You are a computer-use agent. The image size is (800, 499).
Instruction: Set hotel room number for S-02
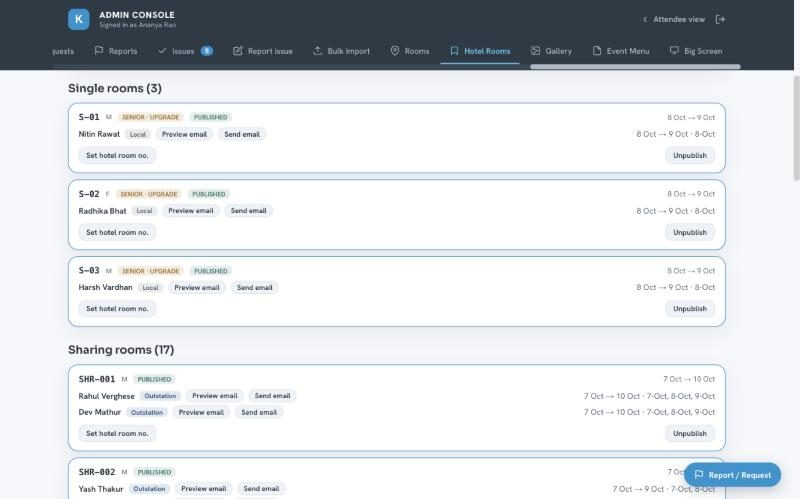[x=117, y=232]
